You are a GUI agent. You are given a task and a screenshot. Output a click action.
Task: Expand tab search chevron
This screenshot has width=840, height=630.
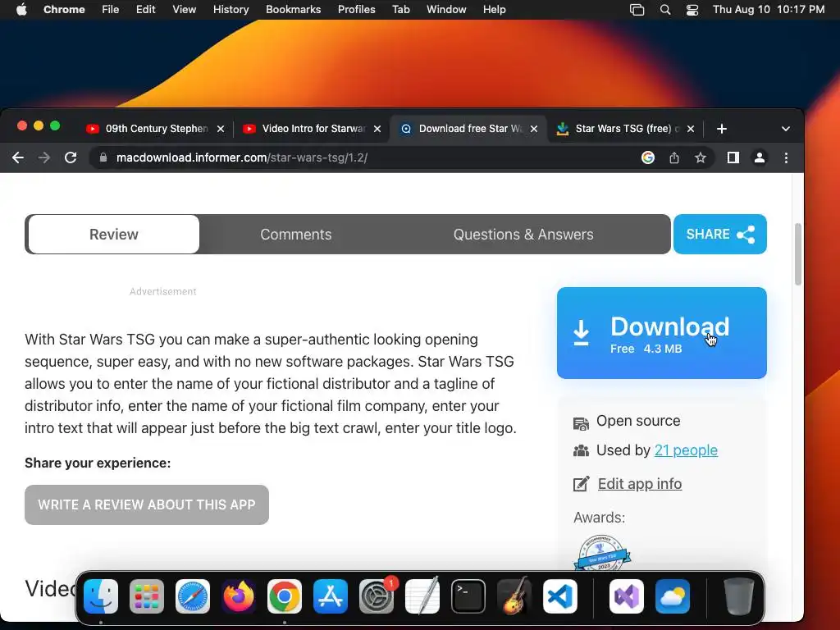(x=785, y=129)
